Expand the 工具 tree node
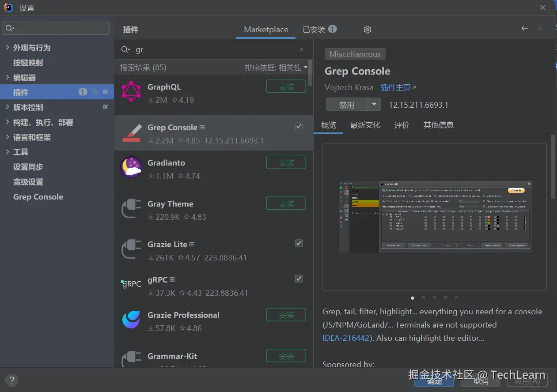Viewport: 557px width, 392px height. pos(8,151)
